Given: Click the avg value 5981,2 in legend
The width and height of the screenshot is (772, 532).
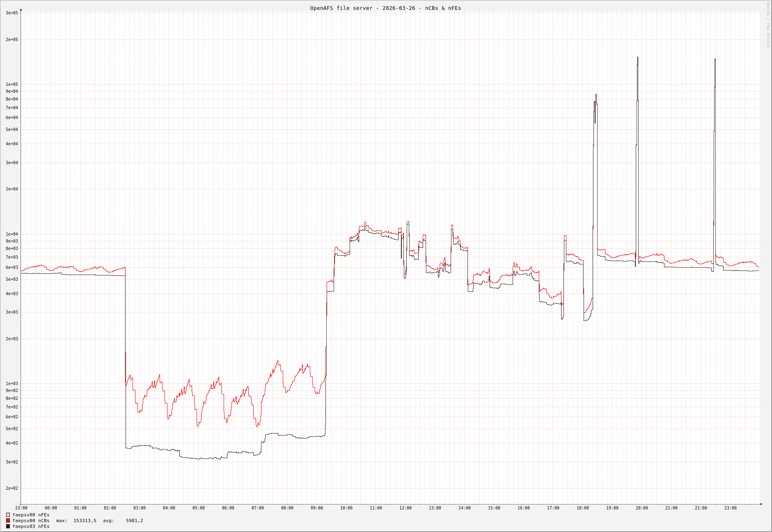Looking at the screenshot, I should 134,521.
